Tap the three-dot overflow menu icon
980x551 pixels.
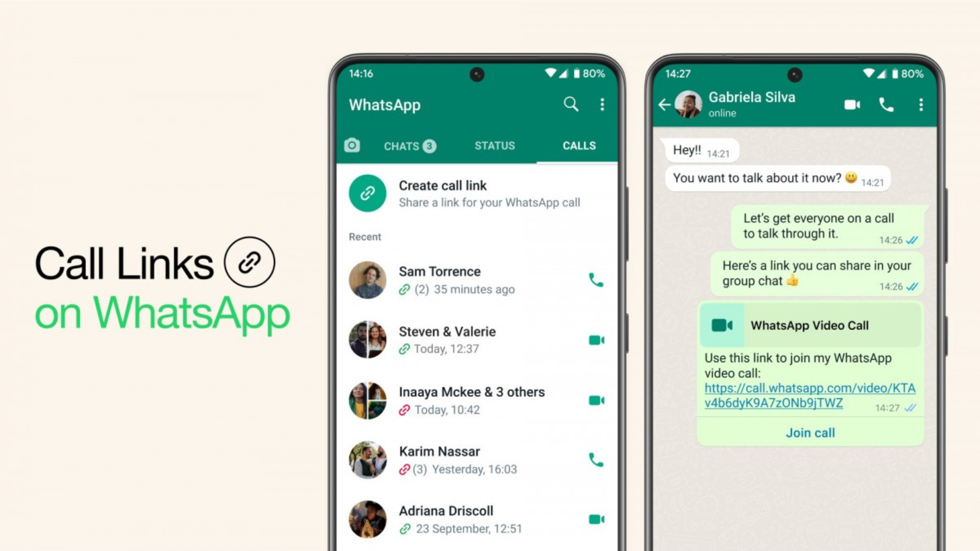coord(601,104)
